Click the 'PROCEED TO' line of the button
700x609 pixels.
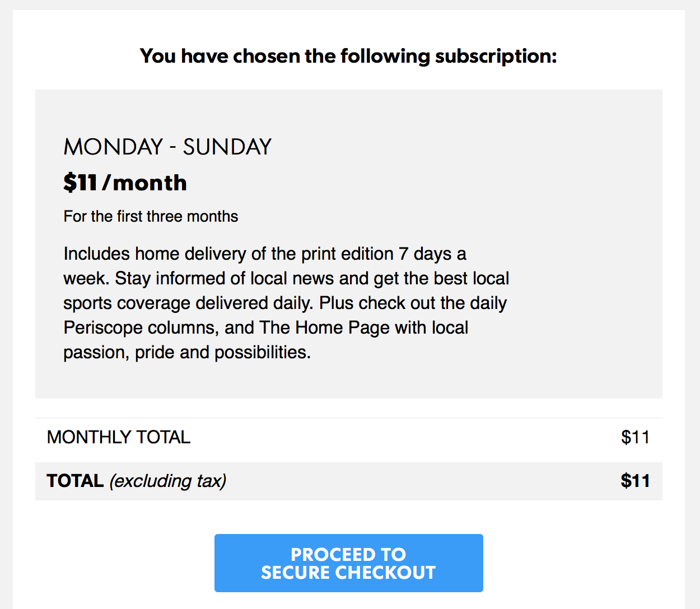348,554
